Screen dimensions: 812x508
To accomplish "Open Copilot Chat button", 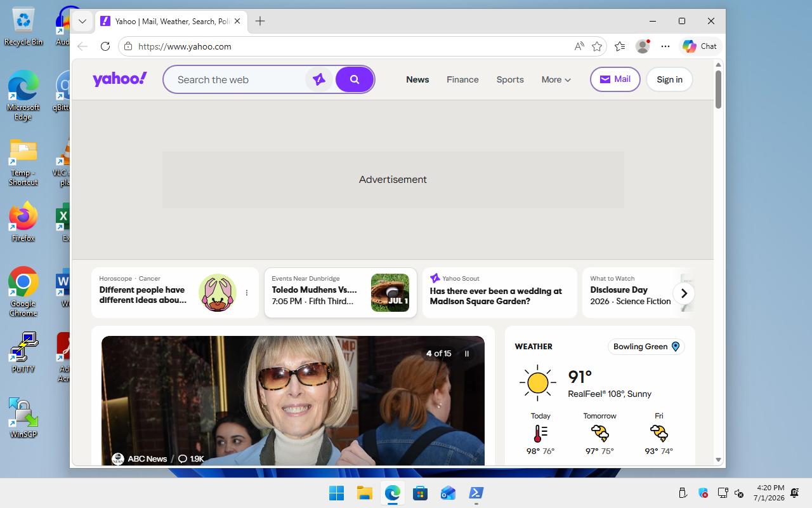I will click(700, 46).
